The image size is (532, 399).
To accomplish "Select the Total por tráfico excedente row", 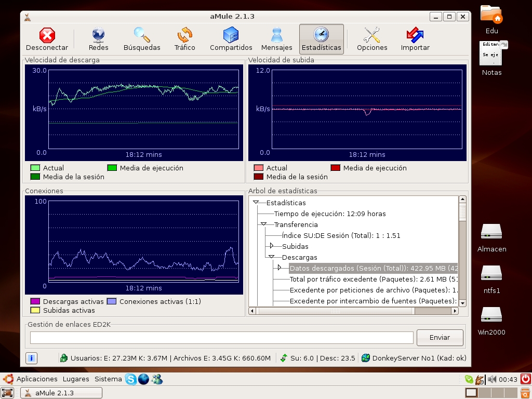I will (374, 279).
